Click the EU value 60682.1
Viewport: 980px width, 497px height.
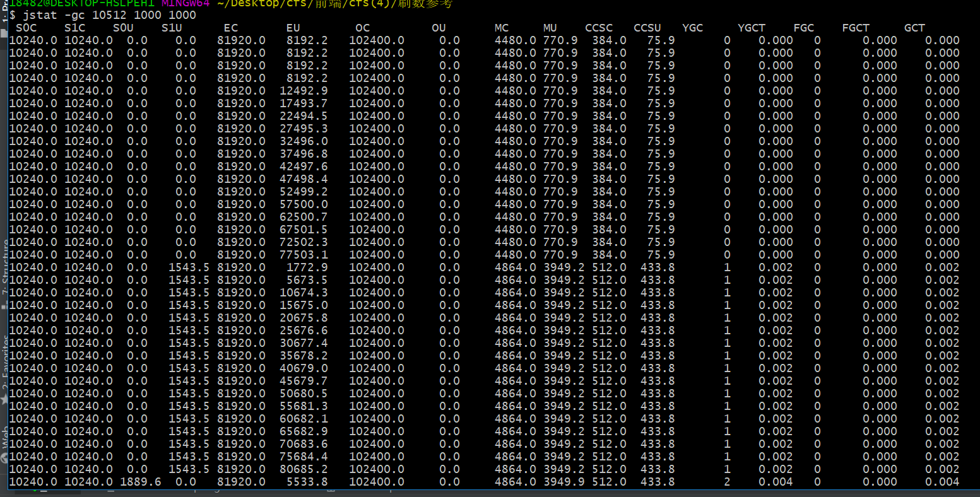tap(304, 419)
